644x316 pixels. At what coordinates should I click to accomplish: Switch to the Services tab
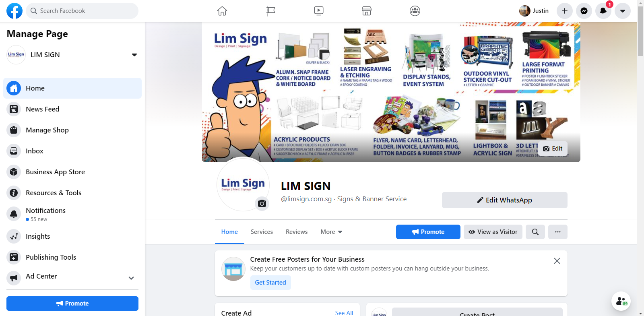tap(262, 232)
